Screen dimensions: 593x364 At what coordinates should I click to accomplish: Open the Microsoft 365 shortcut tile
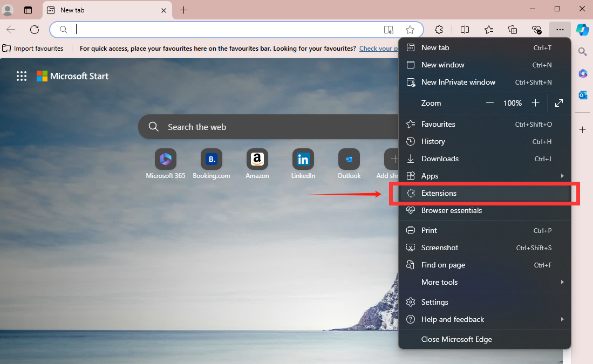coord(166,160)
